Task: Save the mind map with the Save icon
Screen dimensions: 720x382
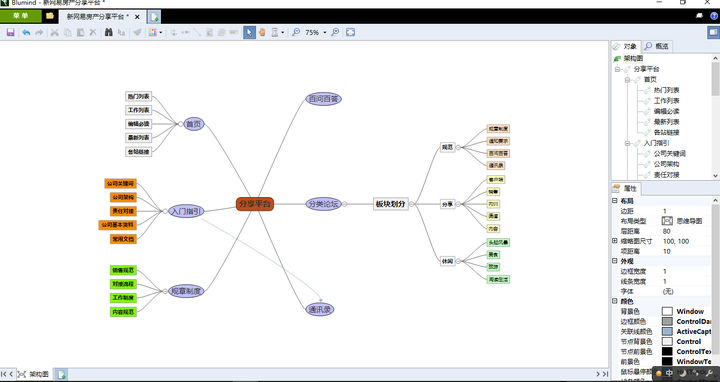Action: [10, 32]
